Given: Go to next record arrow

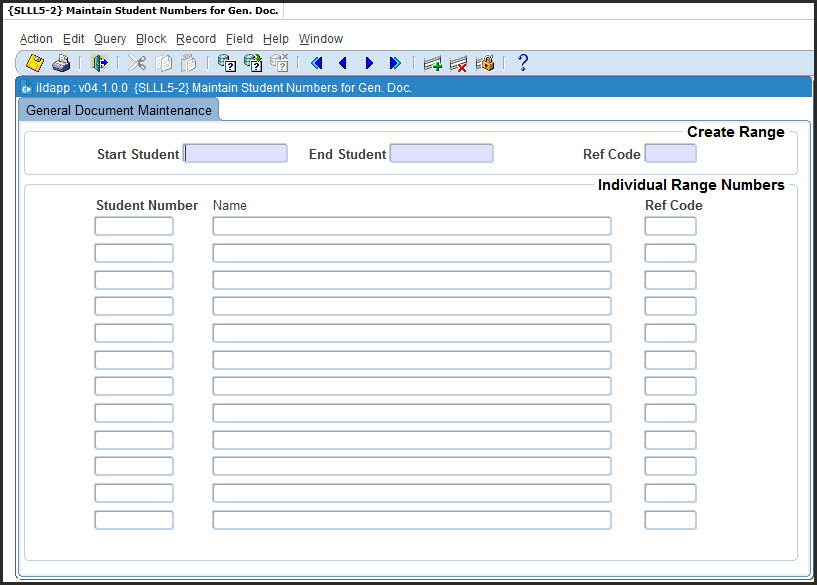Looking at the screenshot, I should click(369, 63).
